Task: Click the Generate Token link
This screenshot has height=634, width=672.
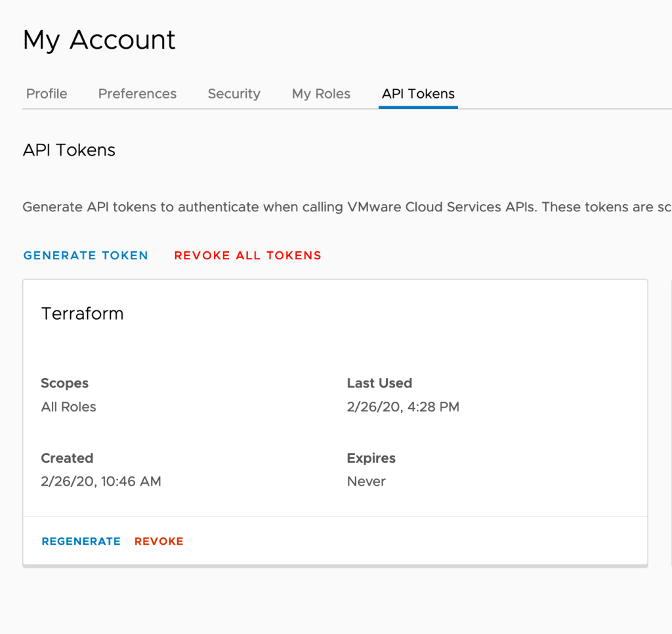Action: pos(86,255)
